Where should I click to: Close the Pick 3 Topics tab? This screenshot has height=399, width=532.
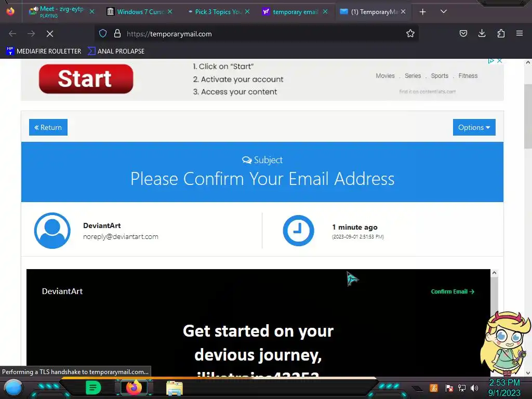tap(247, 11)
